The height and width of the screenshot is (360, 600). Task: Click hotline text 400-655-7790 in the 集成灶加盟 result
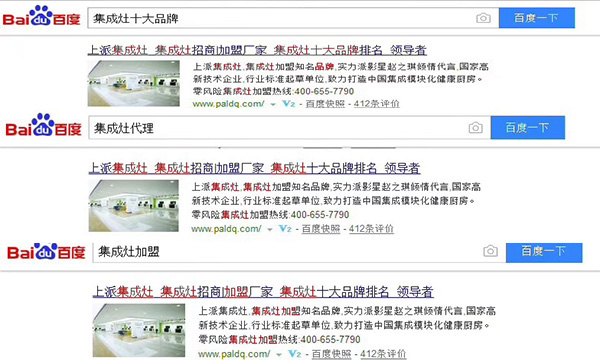[331, 339]
